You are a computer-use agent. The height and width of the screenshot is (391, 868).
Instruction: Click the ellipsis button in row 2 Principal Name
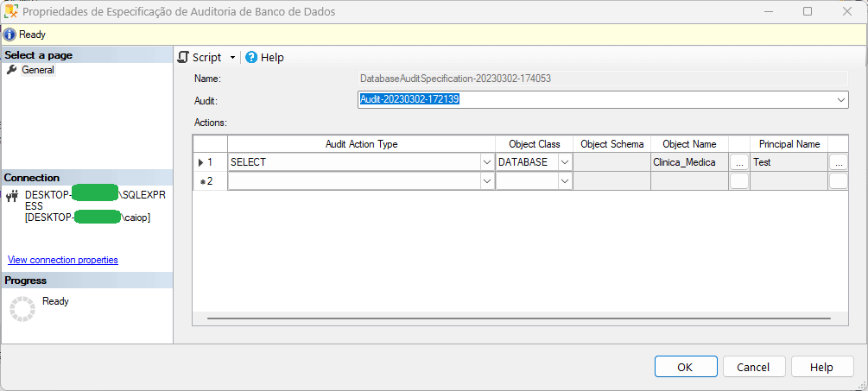tap(838, 181)
